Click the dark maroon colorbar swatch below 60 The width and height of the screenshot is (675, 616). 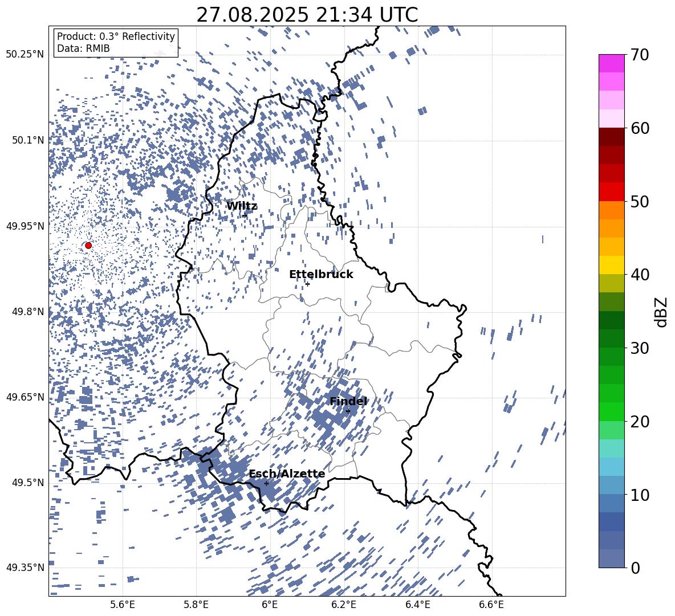click(611, 137)
